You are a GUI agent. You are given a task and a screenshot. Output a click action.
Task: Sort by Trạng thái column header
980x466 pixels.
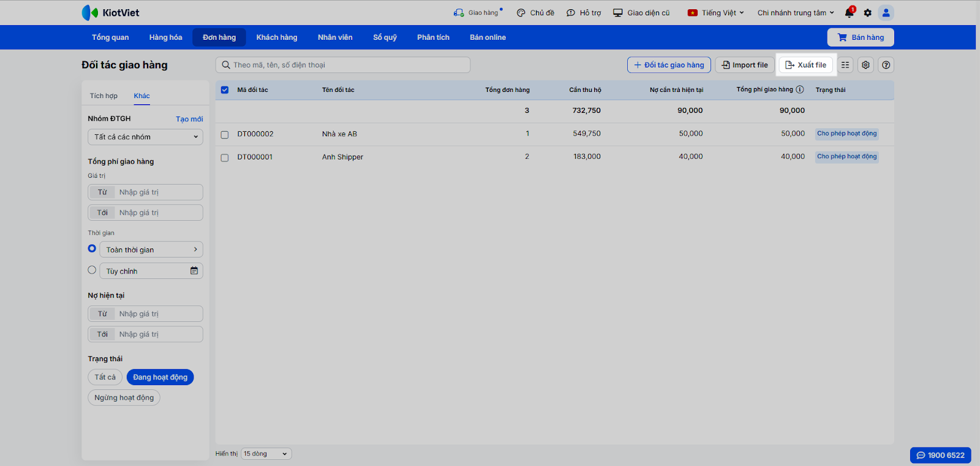[x=831, y=90]
